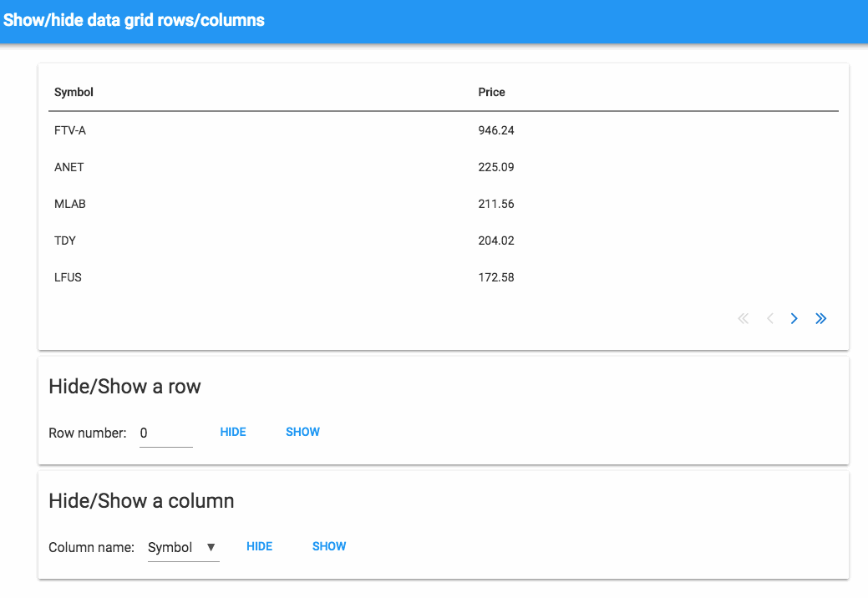Go to the previous grid page
Screen dimensions: 868x598
click(770, 318)
